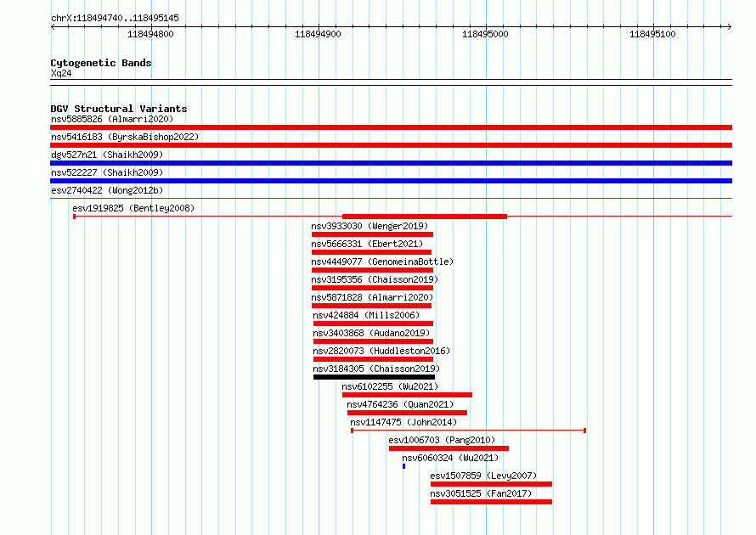Click nsv4449077 (GenomeinaBottle) label
Viewport: 756px width, 535px height.
click(382, 262)
